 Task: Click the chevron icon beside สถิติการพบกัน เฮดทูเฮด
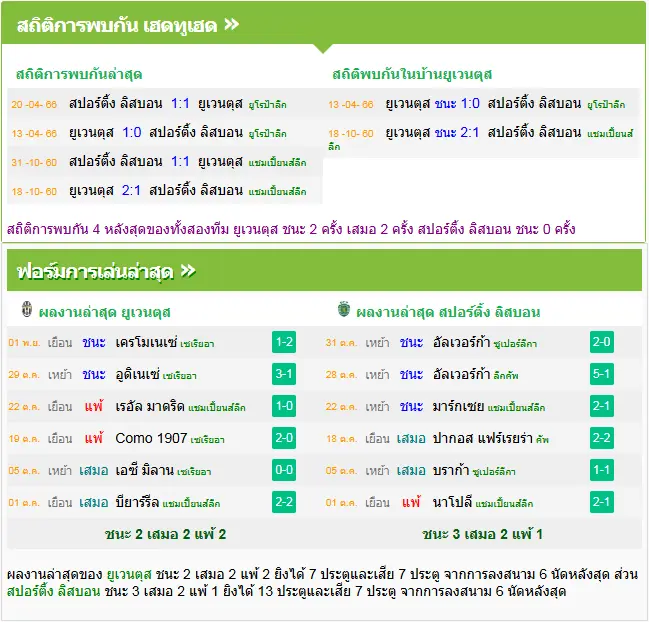(x=231, y=25)
